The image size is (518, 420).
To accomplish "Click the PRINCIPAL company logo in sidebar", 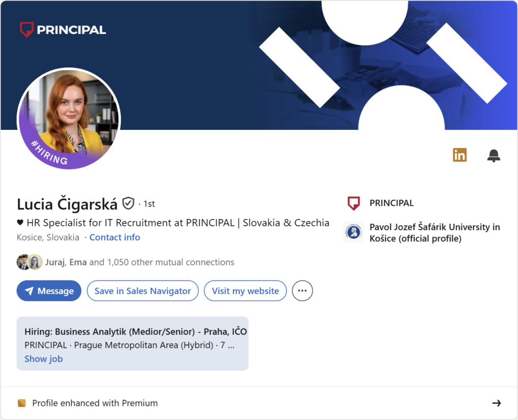I will (x=354, y=203).
